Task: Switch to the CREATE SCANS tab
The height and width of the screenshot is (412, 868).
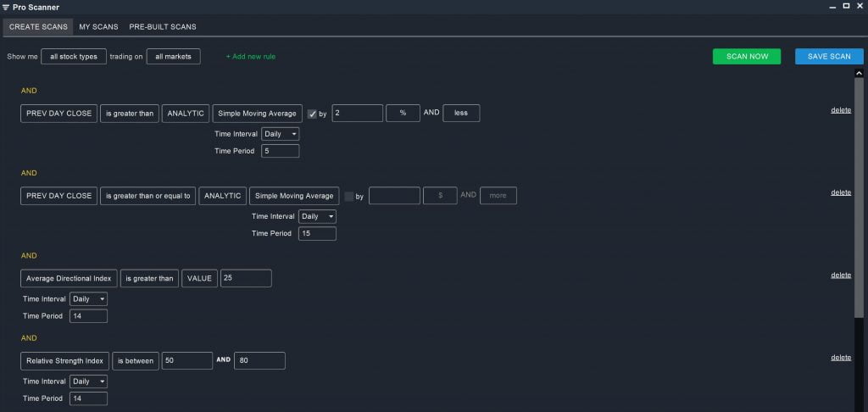Action: [x=38, y=26]
